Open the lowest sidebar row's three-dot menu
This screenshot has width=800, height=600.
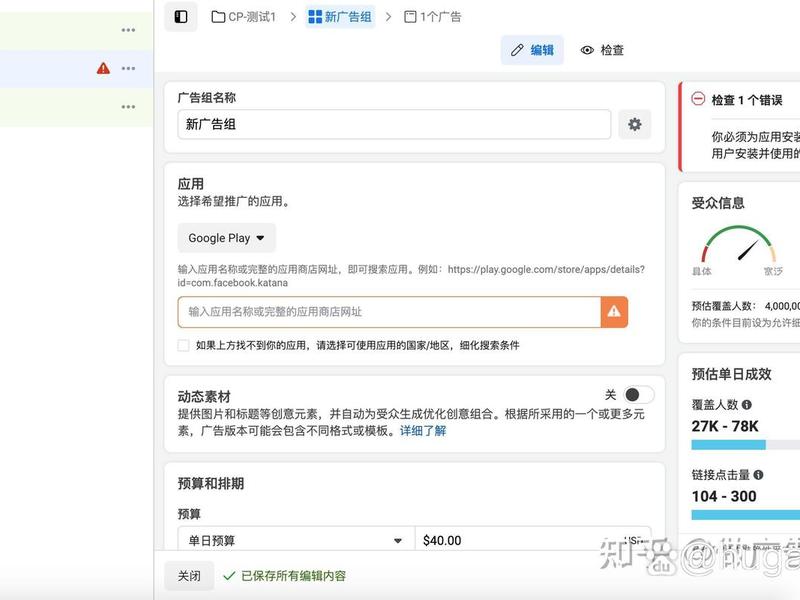click(128, 107)
